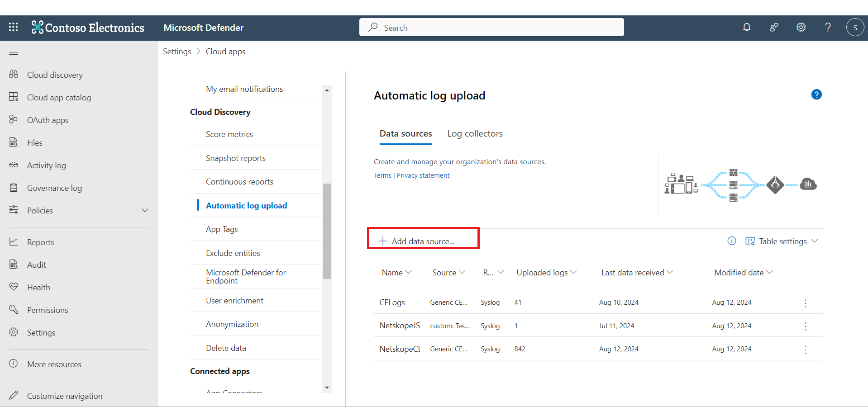Click the question mark help icon in header
The image size is (868, 416).
tap(828, 28)
